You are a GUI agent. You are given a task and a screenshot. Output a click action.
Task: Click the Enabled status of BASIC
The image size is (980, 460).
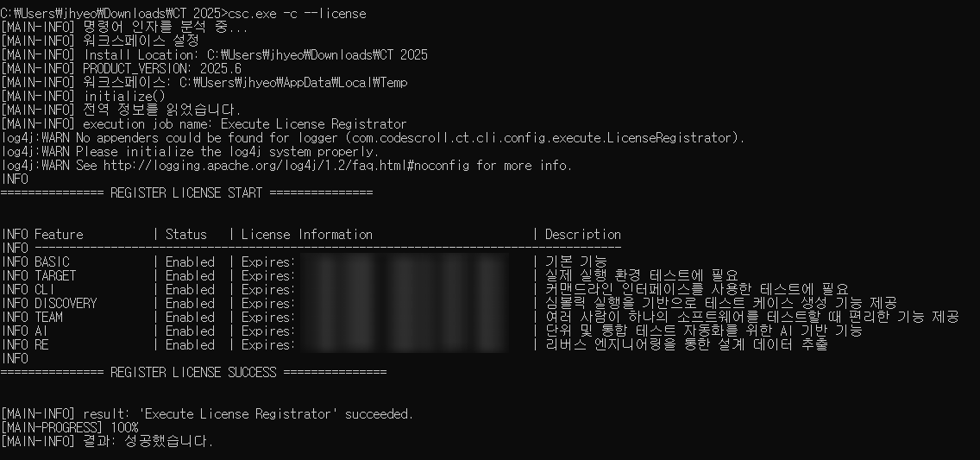[190, 262]
